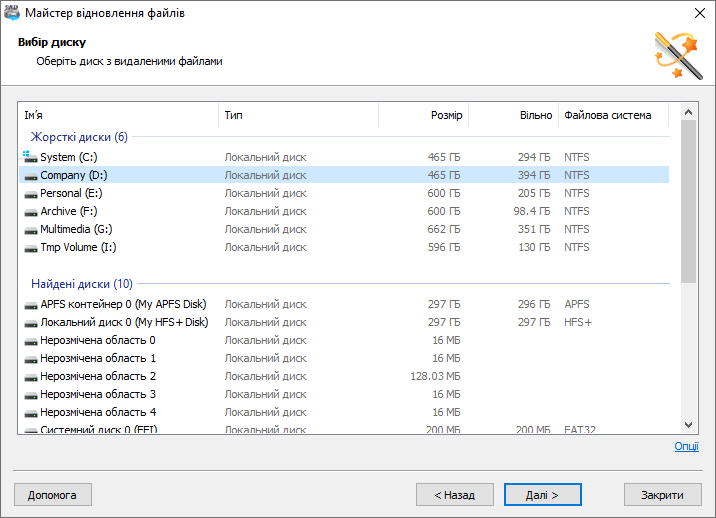Click the Нерозмічена область 4 disk icon
The width and height of the screenshot is (716, 518).
point(31,413)
